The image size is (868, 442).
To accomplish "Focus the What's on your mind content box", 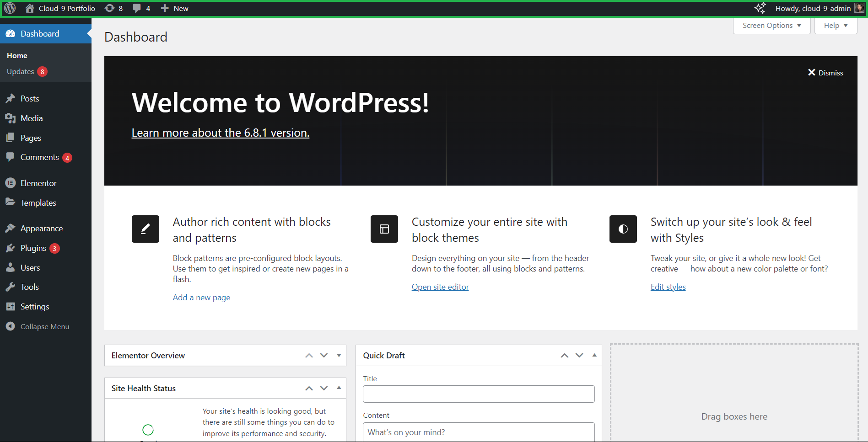I will 479,432.
